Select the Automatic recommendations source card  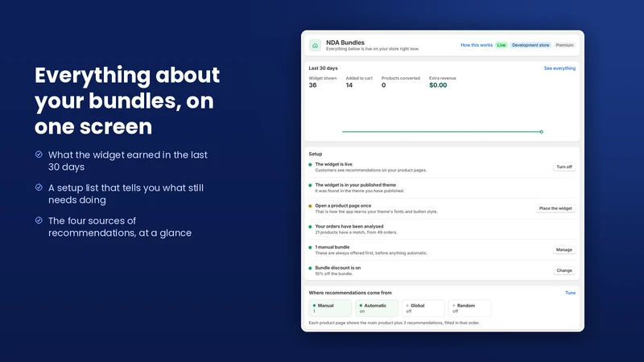tap(377, 308)
